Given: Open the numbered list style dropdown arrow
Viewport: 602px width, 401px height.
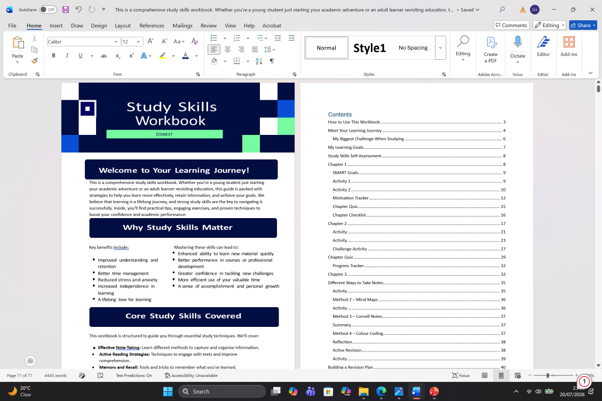Looking at the screenshot, I should click(x=248, y=38).
